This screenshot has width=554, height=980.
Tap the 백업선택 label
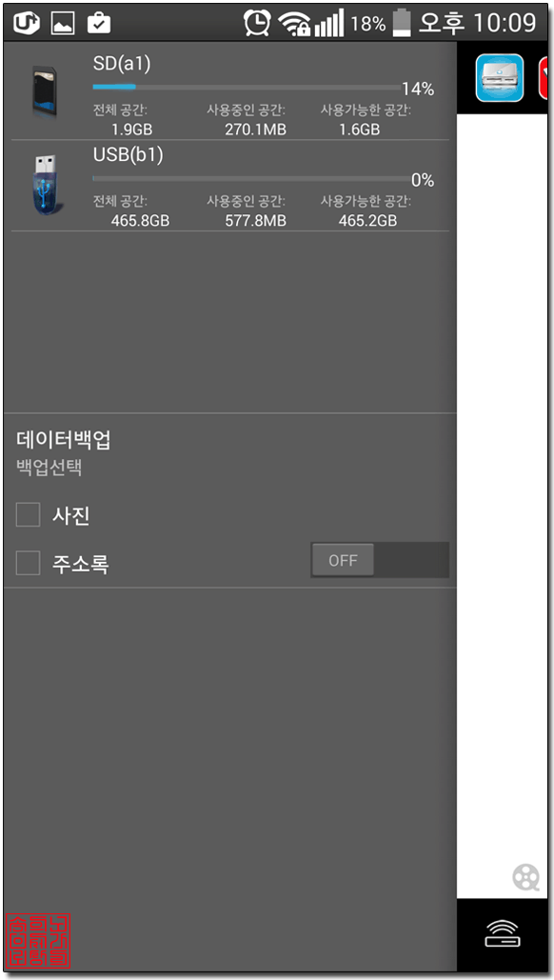[x=49, y=469]
